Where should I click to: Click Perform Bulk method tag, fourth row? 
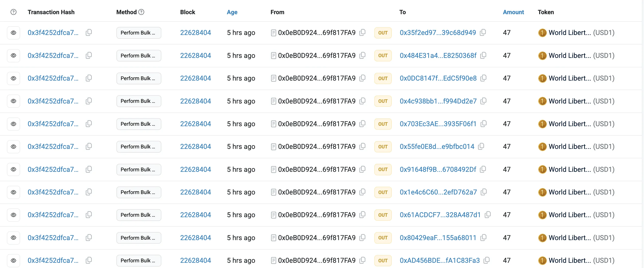[138, 101]
